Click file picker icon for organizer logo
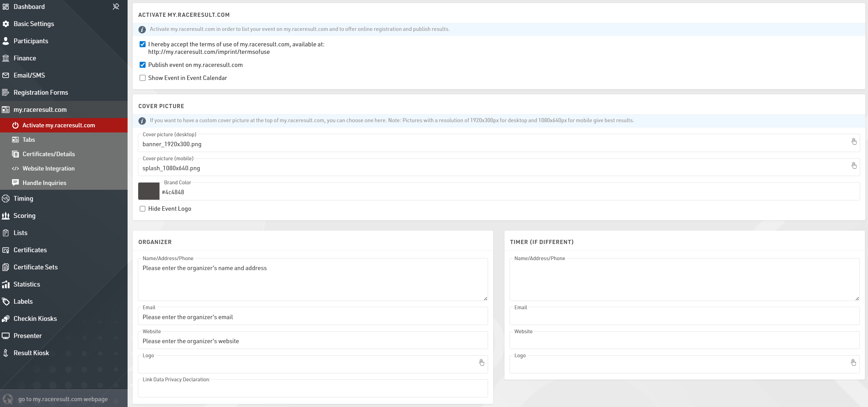The height and width of the screenshot is (407, 868). point(481,363)
